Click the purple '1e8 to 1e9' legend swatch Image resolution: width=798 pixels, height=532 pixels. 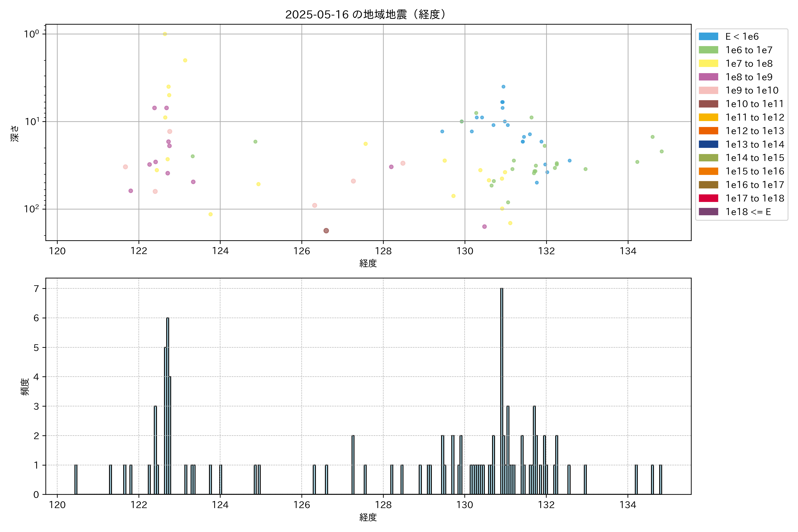pyautogui.click(x=708, y=77)
